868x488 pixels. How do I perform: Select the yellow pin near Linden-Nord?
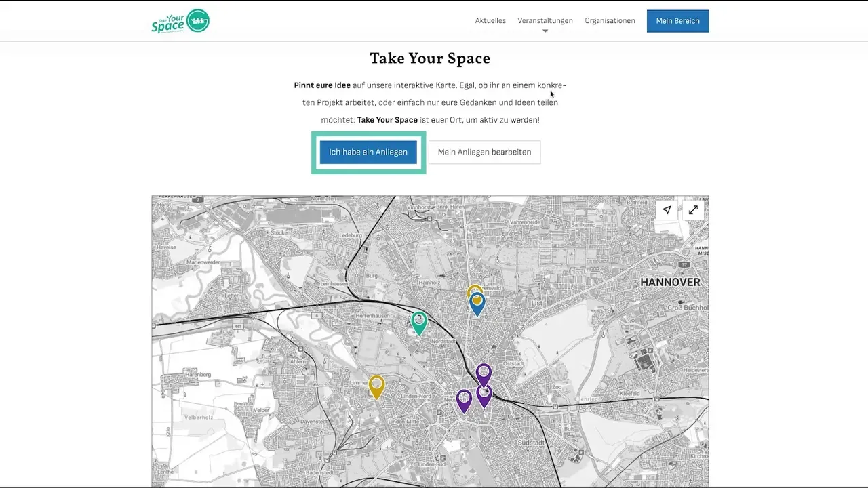point(376,387)
